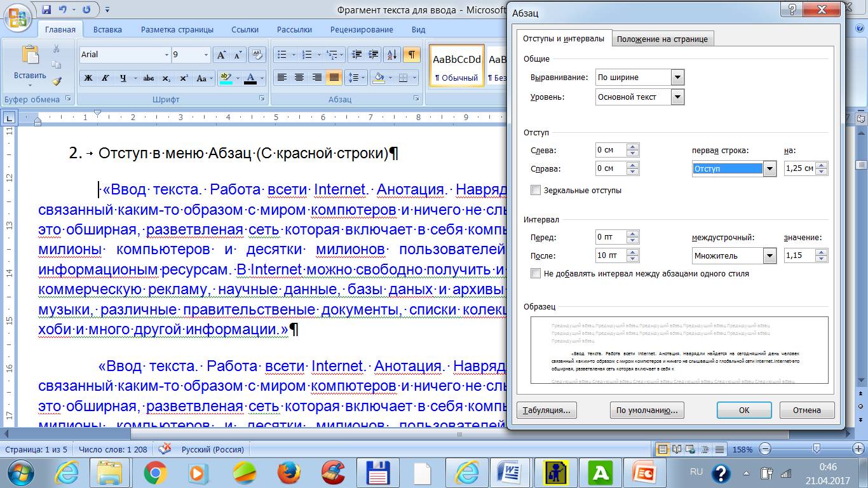
Task: Open the Вставка ribbon tab
Action: tap(107, 30)
